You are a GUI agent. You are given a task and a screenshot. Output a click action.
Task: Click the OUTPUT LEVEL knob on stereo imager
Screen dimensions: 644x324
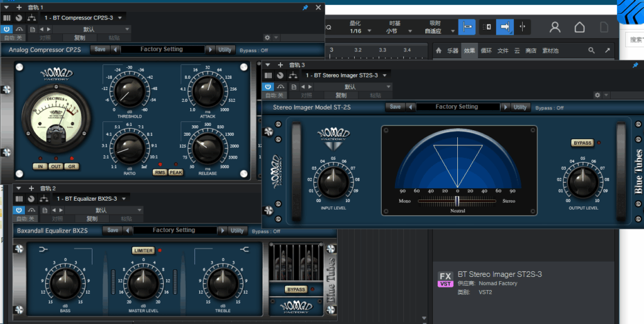click(x=582, y=182)
